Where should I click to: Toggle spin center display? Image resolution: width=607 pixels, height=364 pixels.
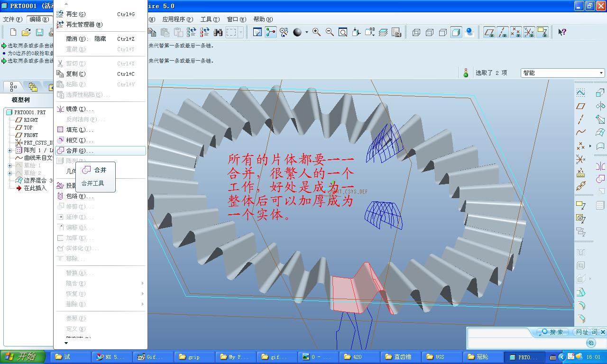coord(271,32)
